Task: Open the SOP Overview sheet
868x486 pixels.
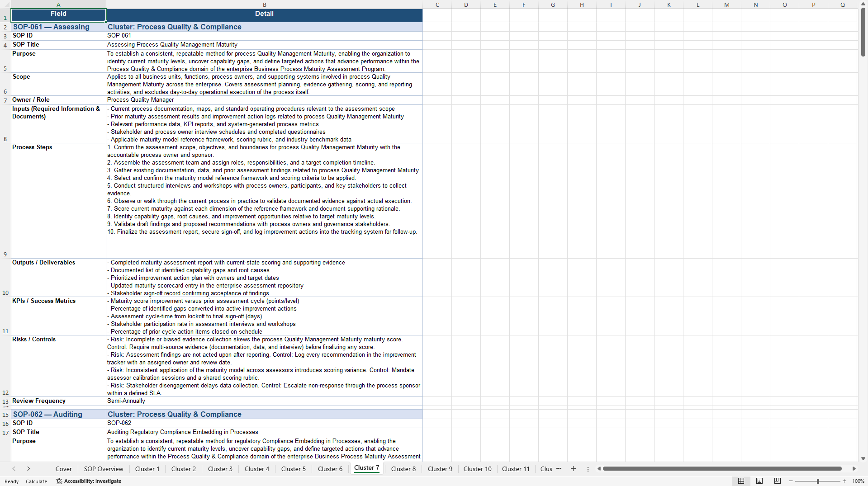Action: 104,469
